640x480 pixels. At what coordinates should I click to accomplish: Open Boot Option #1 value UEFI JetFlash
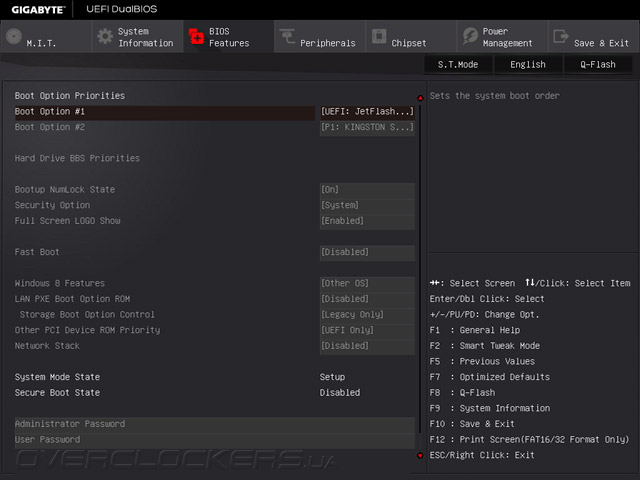point(367,111)
